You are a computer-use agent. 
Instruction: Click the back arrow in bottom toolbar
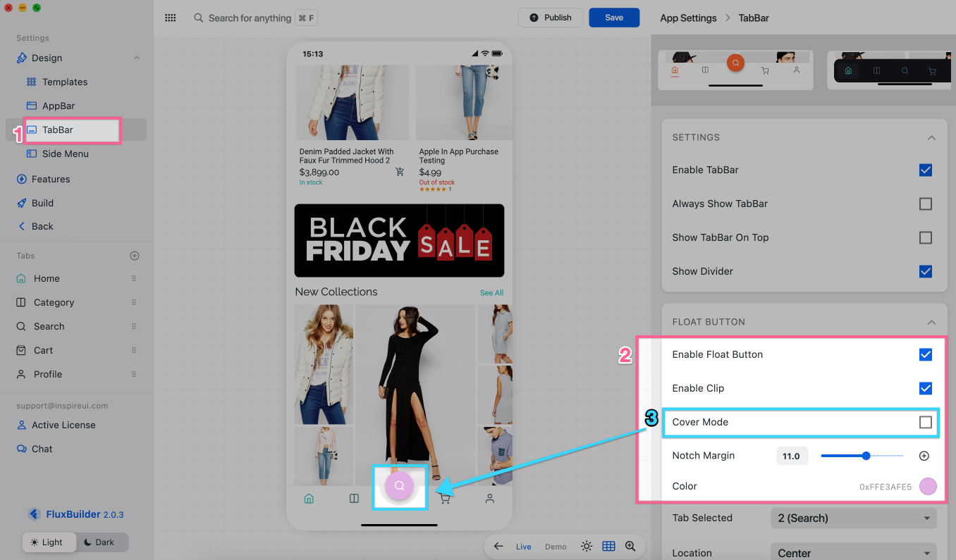[x=498, y=547]
